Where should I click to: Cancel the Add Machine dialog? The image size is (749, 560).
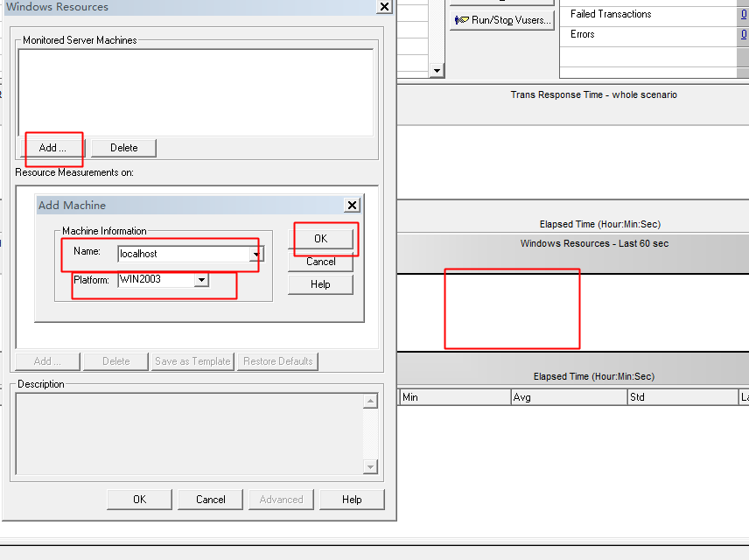[320, 262]
